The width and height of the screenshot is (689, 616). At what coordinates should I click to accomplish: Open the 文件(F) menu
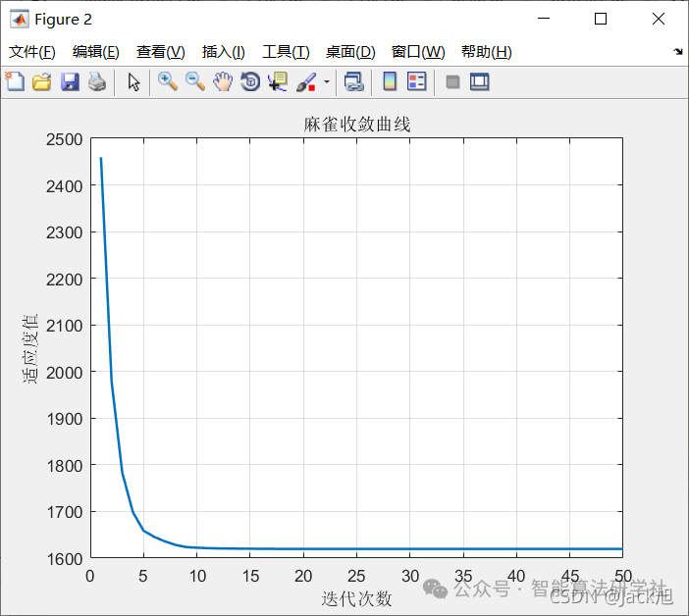[x=32, y=52]
